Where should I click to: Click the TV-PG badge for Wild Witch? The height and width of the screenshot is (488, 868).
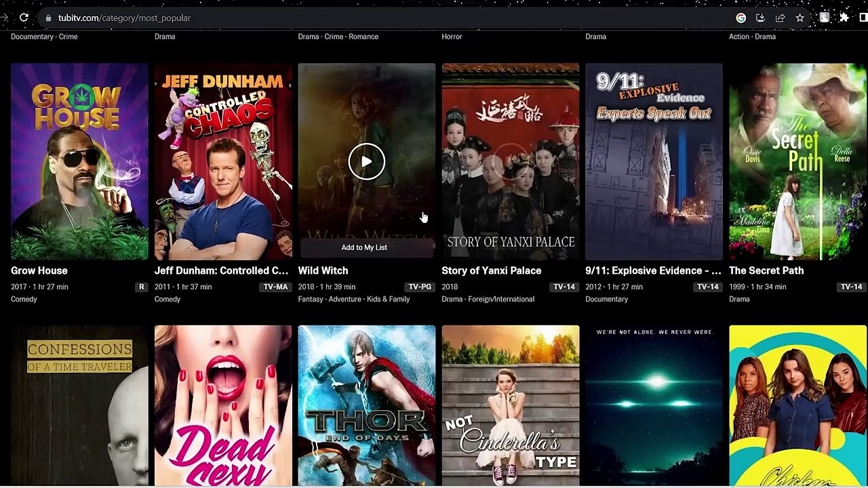click(x=420, y=287)
